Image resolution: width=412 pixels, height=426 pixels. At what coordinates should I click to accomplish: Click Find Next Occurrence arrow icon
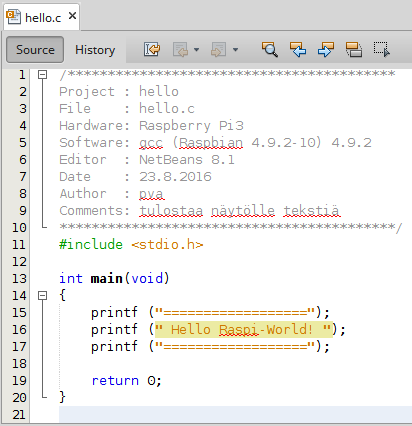click(x=326, y=50)
